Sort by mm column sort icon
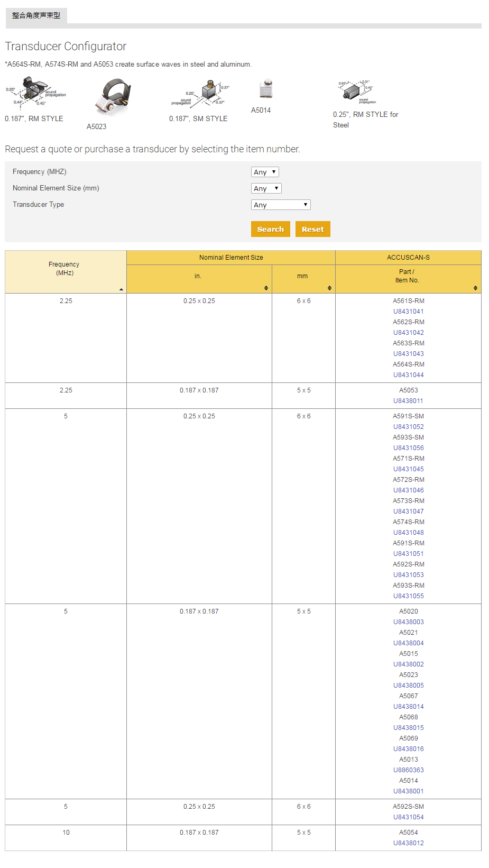Viewport: 489px width, 868px height. [329, 288]
